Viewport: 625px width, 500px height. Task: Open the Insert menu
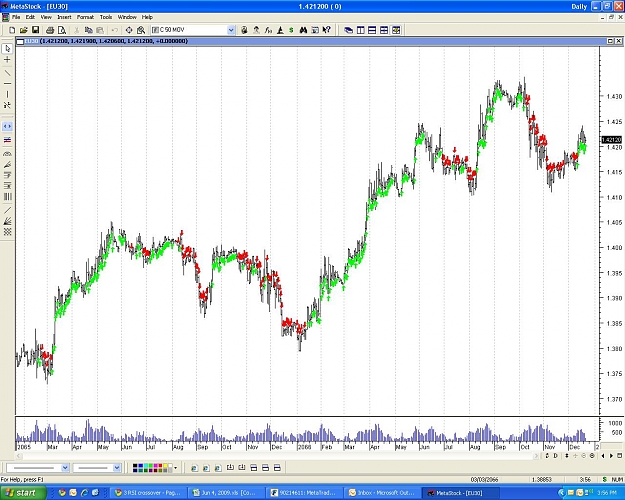pyautogui.click(x=64, y=17)
